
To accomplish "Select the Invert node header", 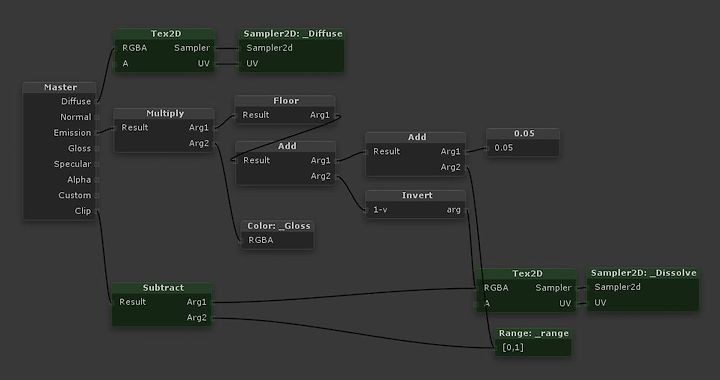I will point(416,195).
